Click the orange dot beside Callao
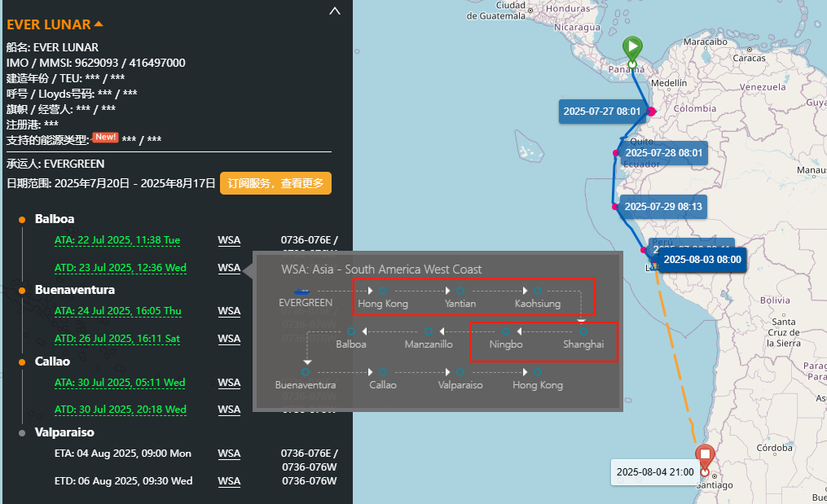 point(22,362)
